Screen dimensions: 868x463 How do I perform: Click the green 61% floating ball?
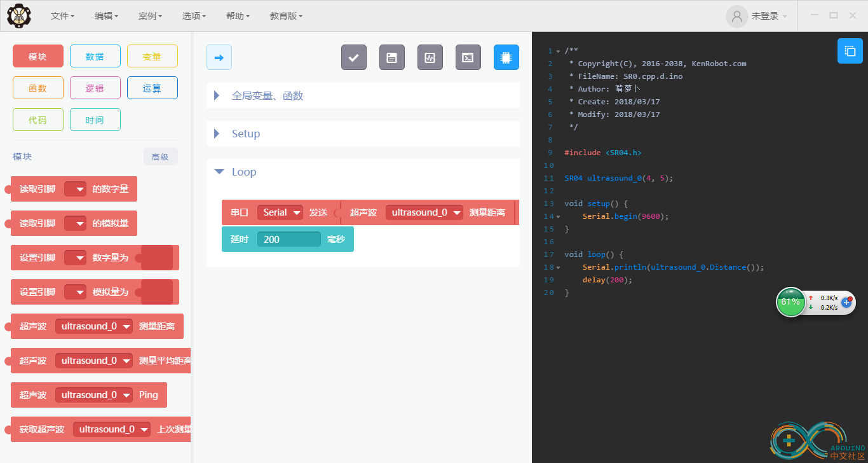click(790, 302)
